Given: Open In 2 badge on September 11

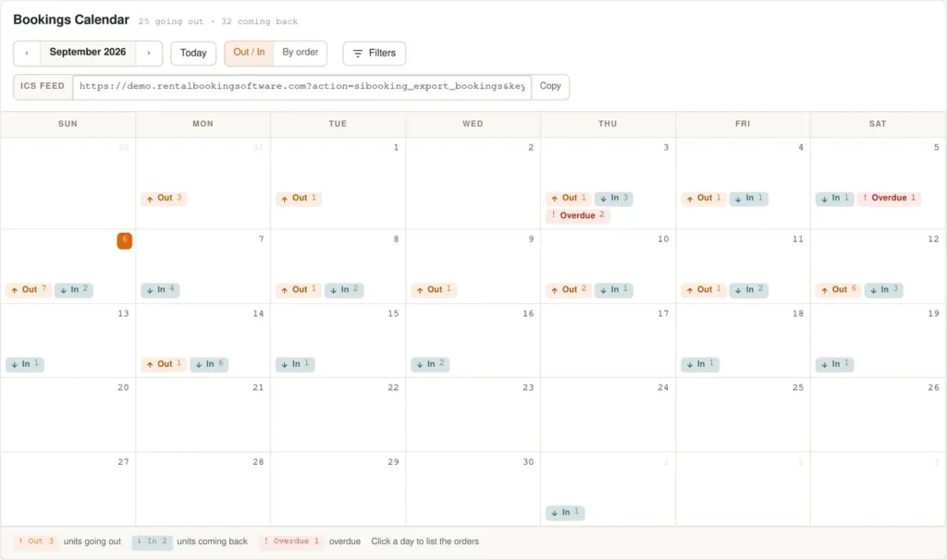Looking at the screenshot, I should pyautogui.click(x=748, y=289).
